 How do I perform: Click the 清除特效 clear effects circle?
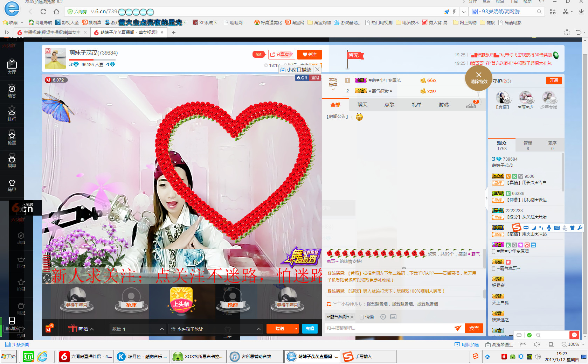(x=479, y=77)
